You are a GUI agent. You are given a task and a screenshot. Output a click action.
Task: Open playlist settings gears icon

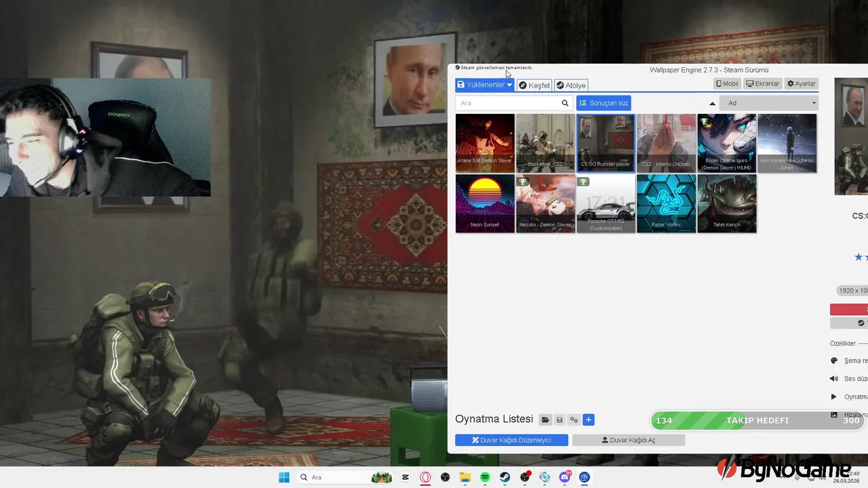[574, 420]
